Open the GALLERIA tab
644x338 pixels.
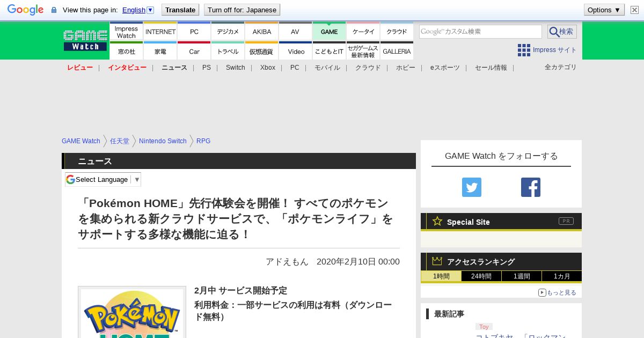point(397,51)
